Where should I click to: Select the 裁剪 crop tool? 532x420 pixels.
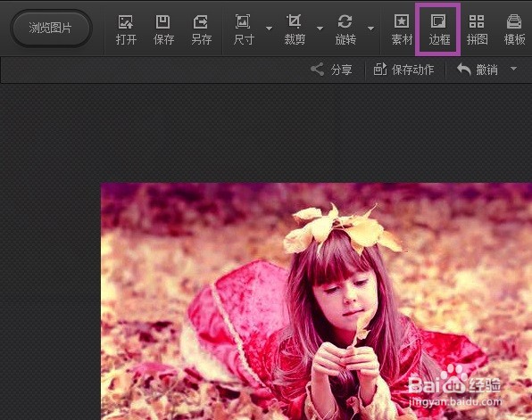pos(295,29)
